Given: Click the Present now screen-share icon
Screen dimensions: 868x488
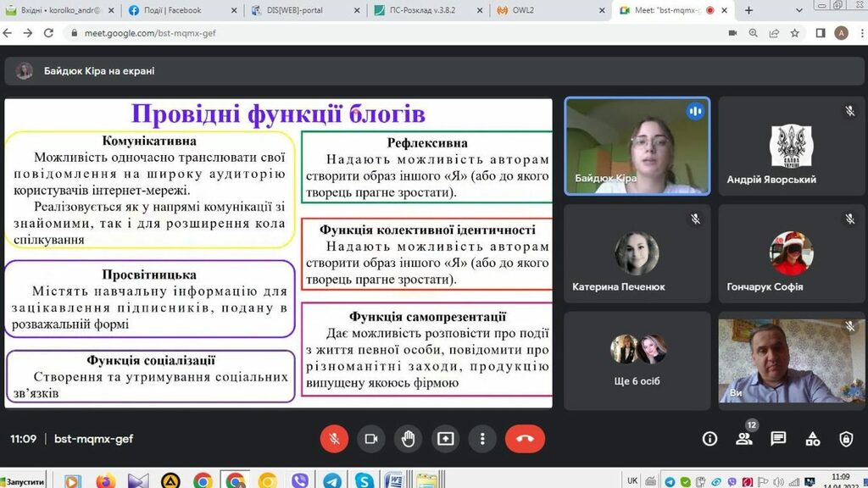Looking at the screenshot, I should [445, 439].
